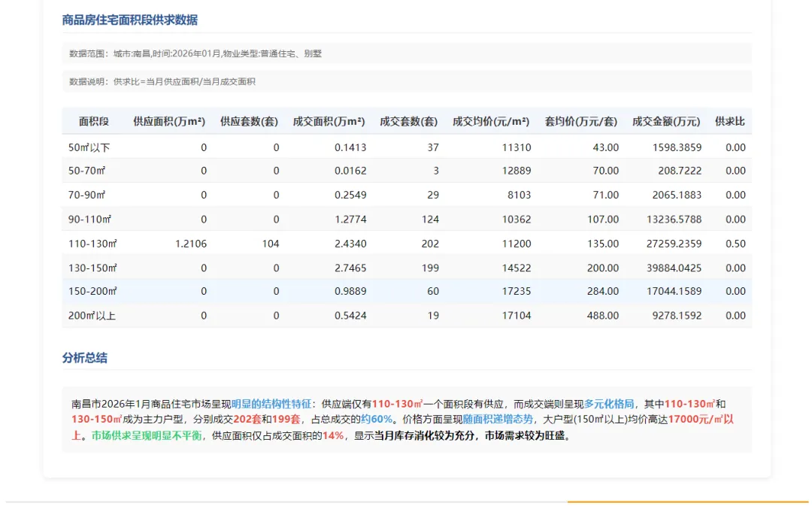Select the 50㎡以下 row label

point(89,147)
